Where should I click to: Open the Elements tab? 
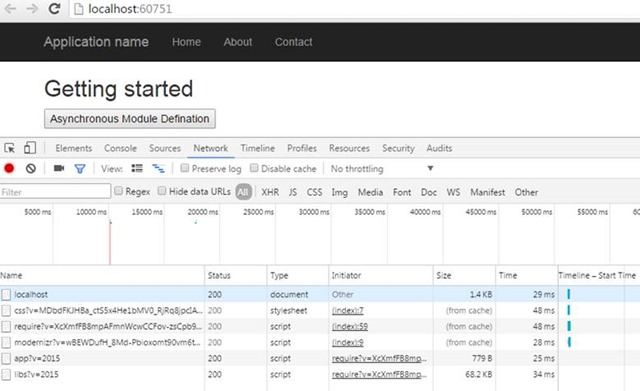coord(74,148)
